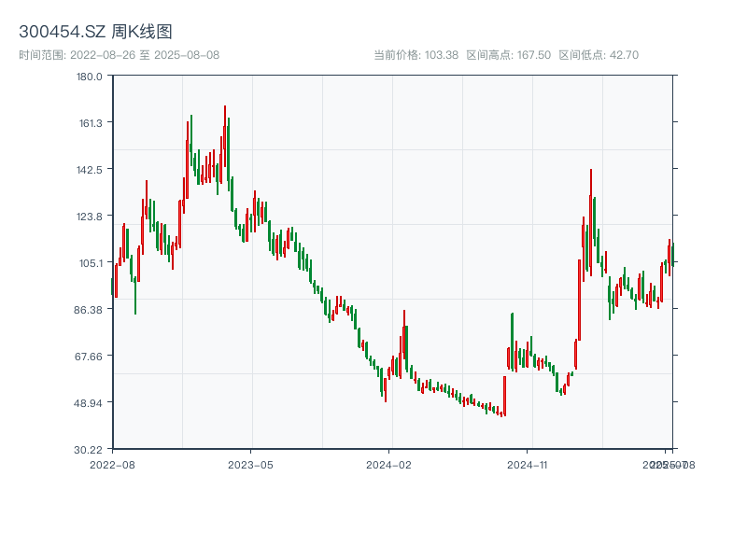
Task: Click the 142.5 y-axis label
Action: coord(89,170)
